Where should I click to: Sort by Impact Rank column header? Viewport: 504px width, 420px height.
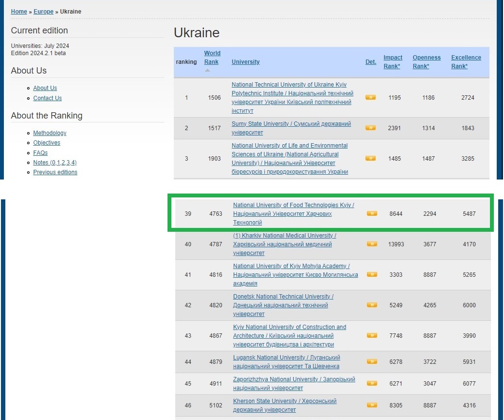[393, 61]
